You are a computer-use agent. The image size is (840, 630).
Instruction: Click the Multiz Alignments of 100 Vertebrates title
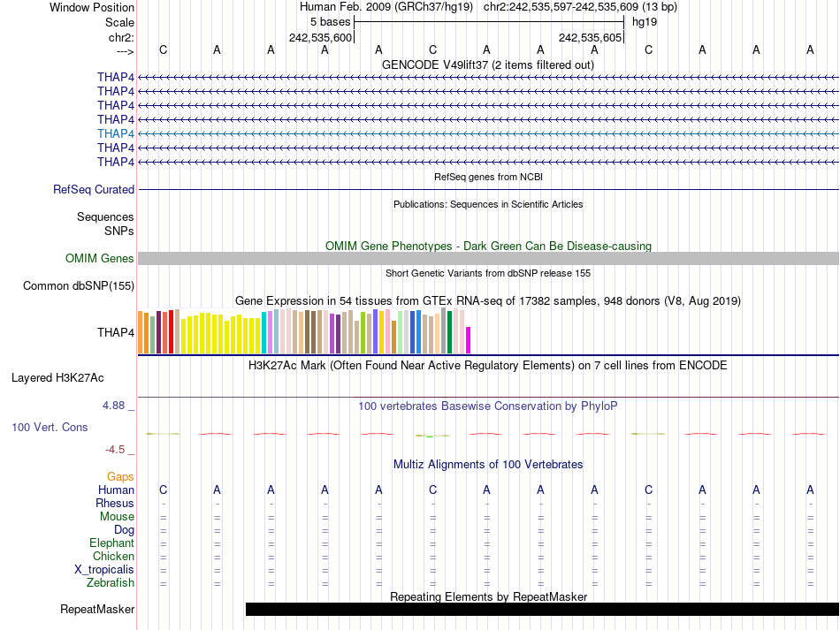point(487,464)
